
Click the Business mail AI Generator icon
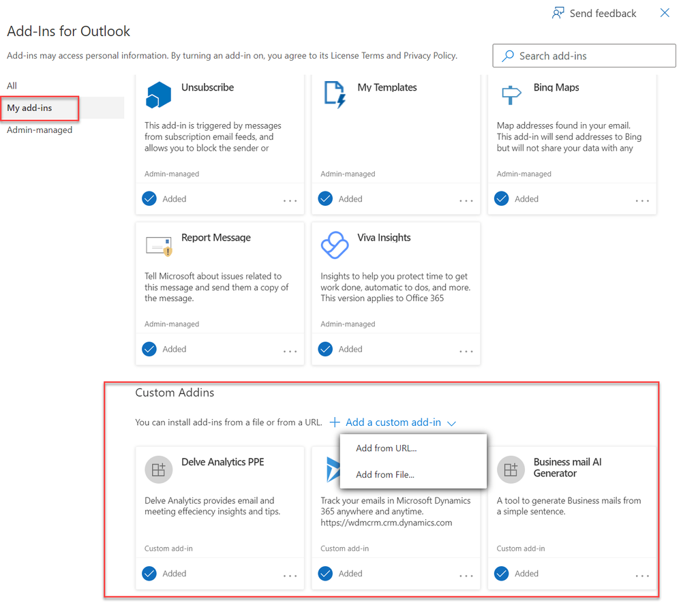[511, 469]
